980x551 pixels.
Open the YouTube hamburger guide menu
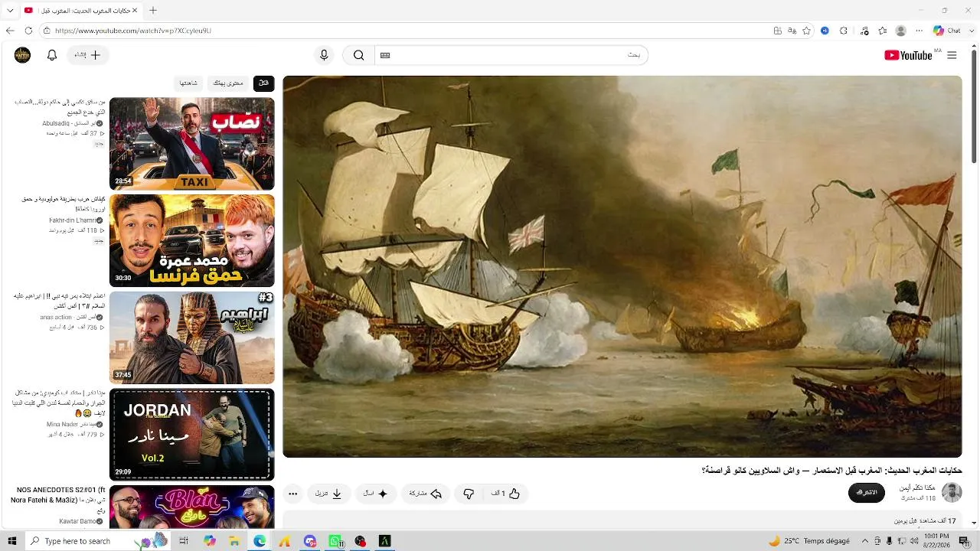952,55
